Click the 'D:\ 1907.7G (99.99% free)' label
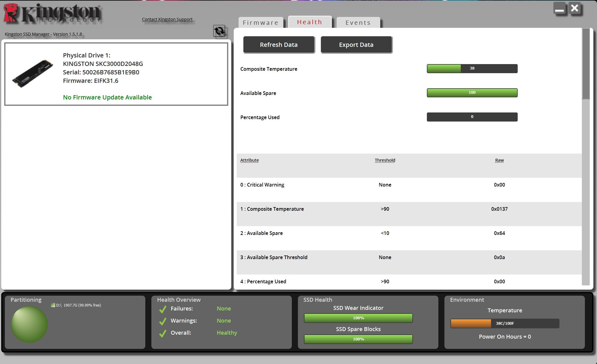This screenshot has width=597, height=364. (x=78, y=305)
